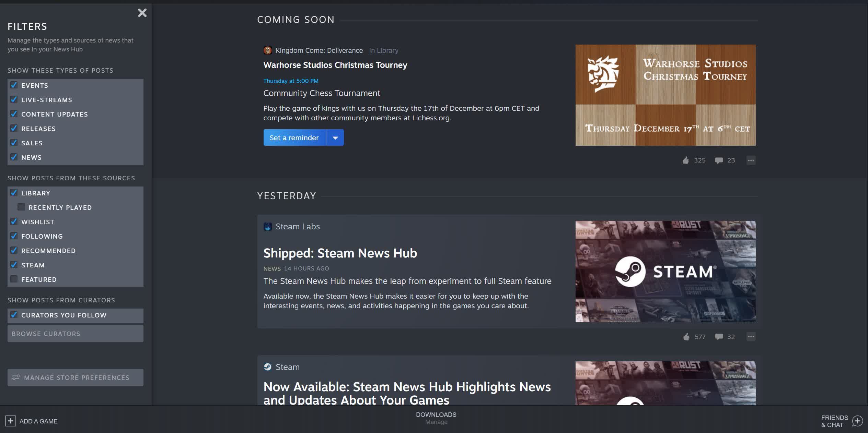Open Manage Store Preferences
868x433 pixels.
pos(75,377)
